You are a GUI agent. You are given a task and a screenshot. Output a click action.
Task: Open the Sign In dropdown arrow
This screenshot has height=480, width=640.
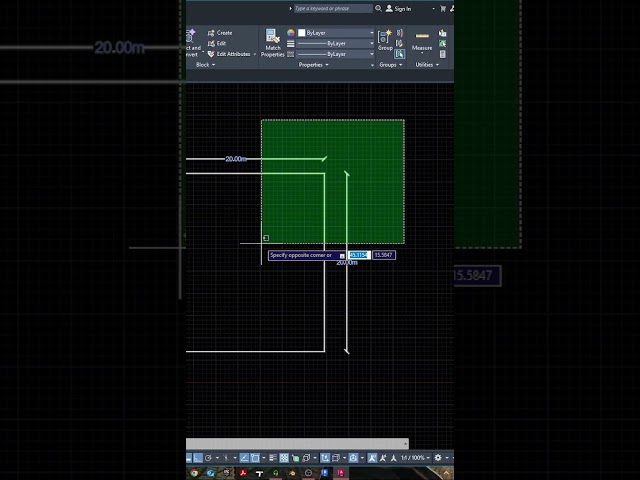[433, 9]
